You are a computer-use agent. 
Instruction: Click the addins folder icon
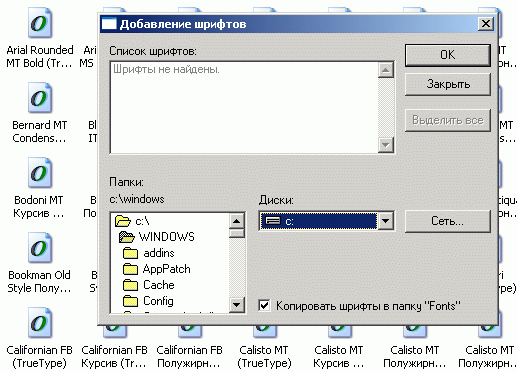click(130, 253)
